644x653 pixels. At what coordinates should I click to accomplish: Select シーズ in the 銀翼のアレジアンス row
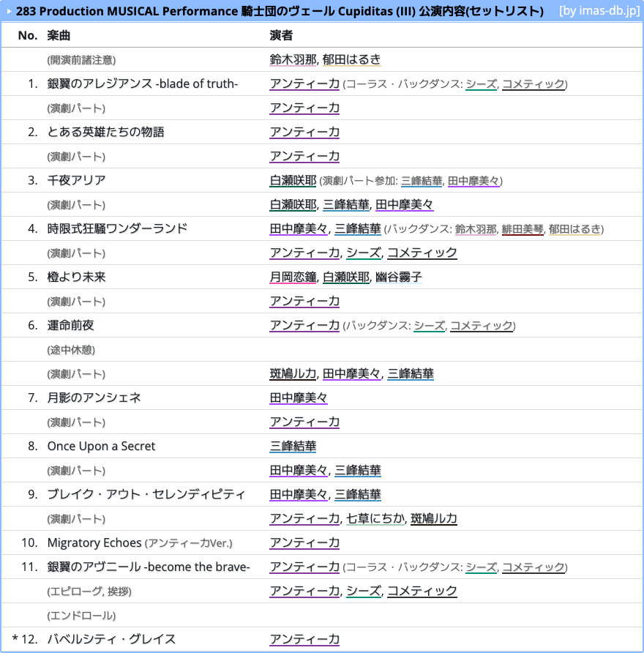click(x=481, y=84)
